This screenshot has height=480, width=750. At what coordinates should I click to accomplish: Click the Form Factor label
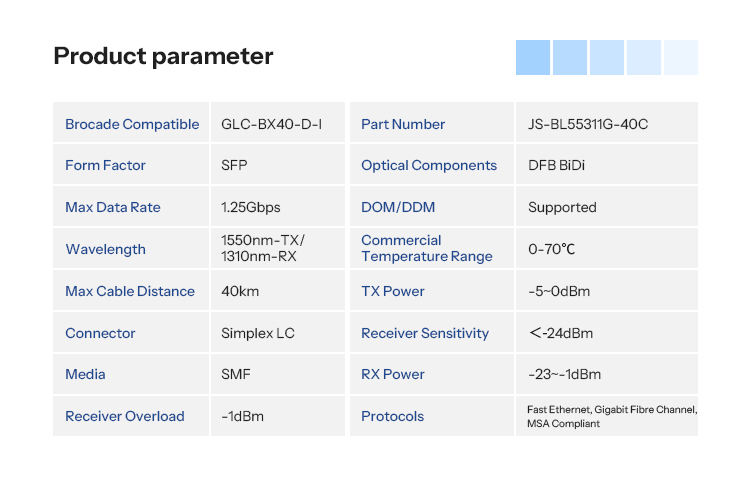(105, 165)
